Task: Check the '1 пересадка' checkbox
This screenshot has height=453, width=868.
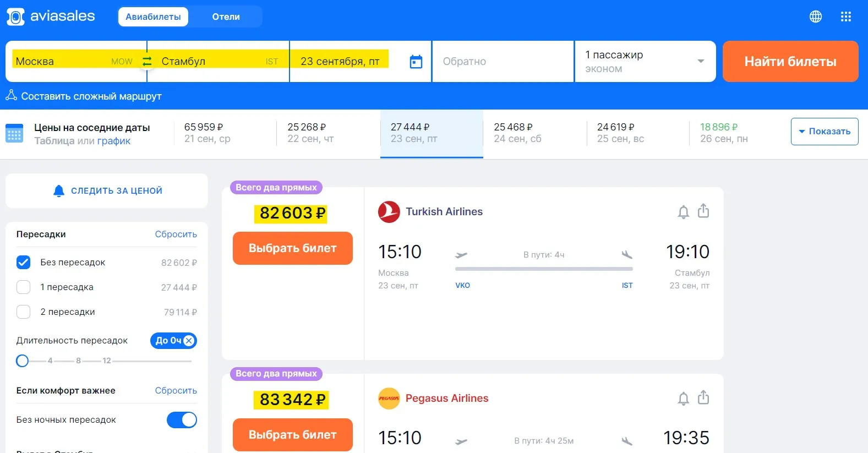Action: (x=24, y=287)
